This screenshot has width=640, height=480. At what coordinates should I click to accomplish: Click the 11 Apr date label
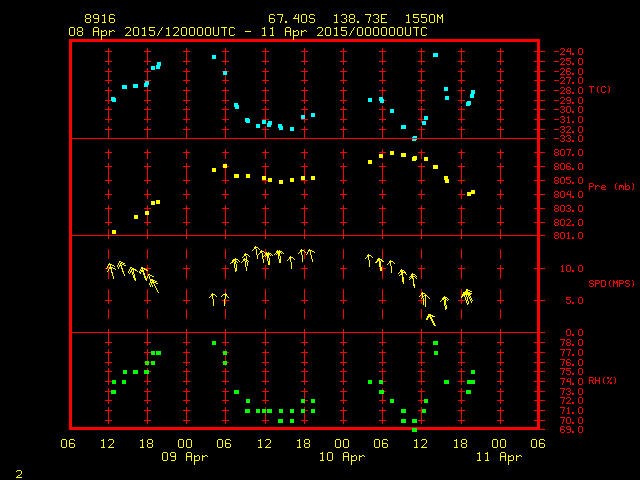pos(499,457)
